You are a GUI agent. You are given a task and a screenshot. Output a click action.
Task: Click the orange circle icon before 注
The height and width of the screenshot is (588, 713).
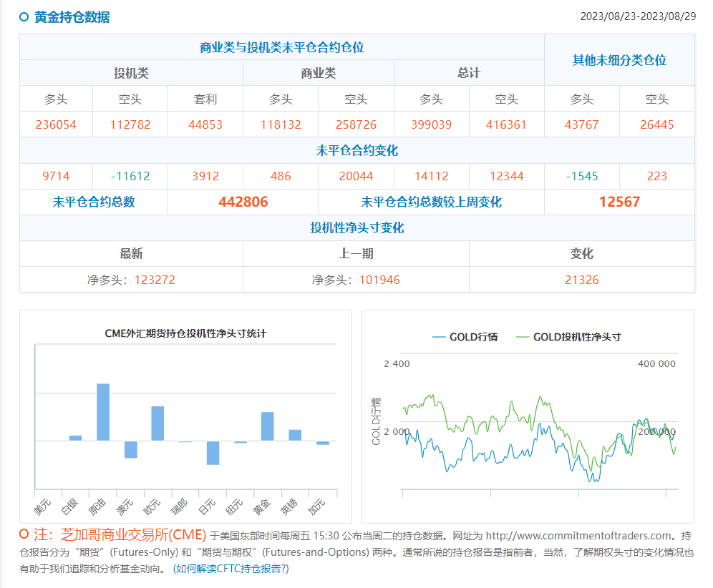[24, 534]
